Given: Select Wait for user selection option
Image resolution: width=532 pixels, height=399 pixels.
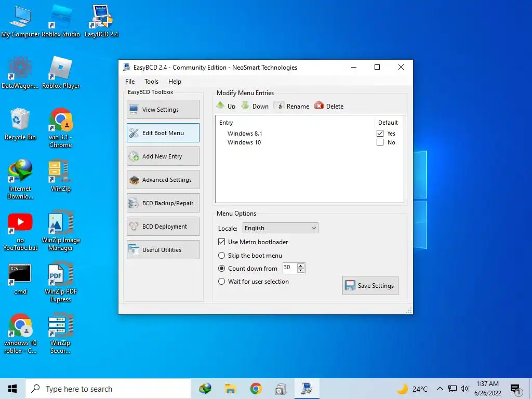Looking at the screenshot, I should (x=221, y=281).
